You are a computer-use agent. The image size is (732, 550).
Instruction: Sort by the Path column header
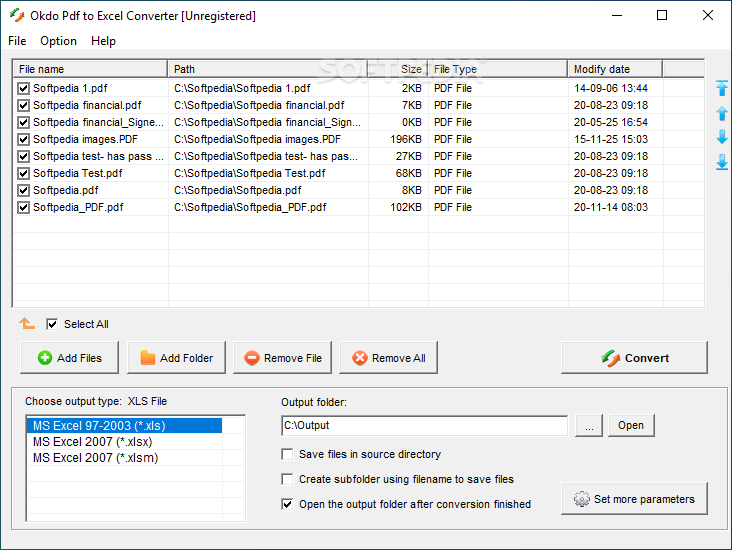(x=267, y=69)
